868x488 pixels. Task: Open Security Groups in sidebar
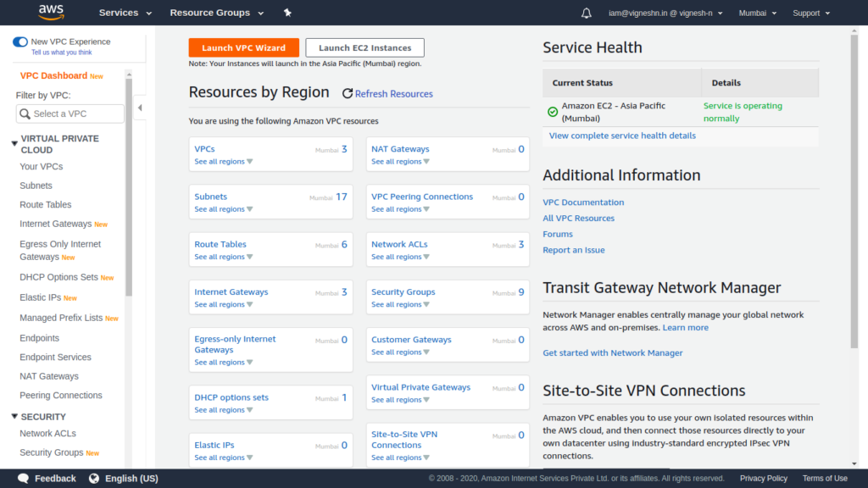point(52,452)
